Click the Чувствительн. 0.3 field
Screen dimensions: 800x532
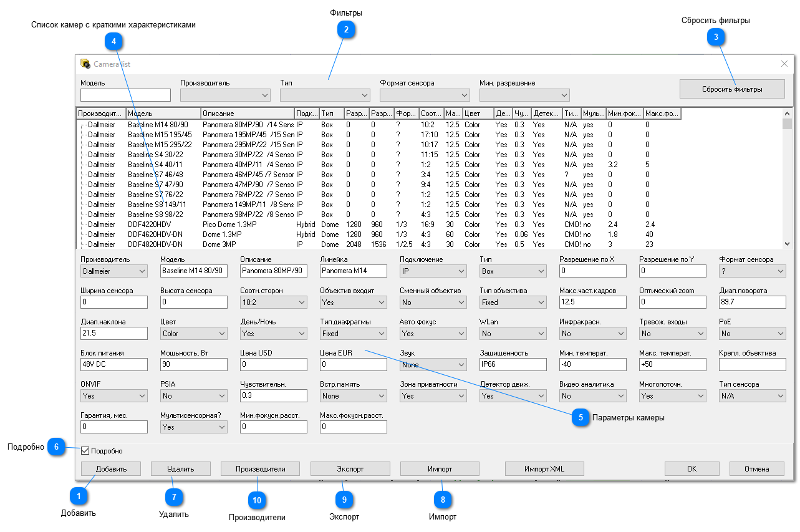click(274, 396)
